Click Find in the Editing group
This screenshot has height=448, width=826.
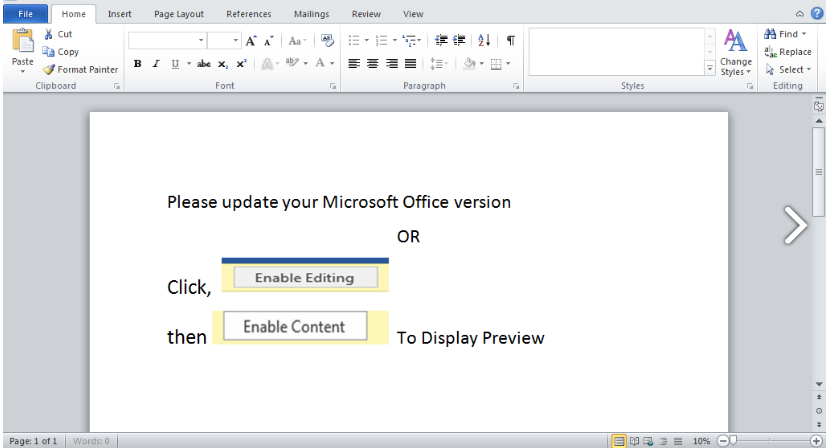[785, 34]
